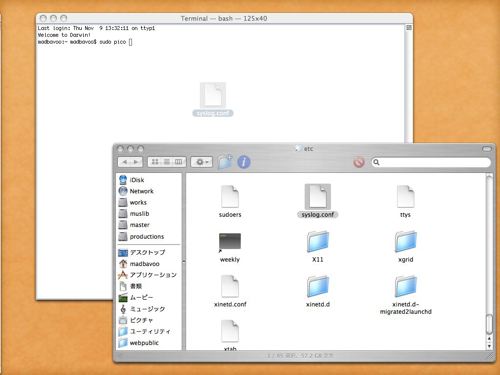500x375 pixels.
Task: Click the etc folder title proxy icon
Action: (299, 148)
